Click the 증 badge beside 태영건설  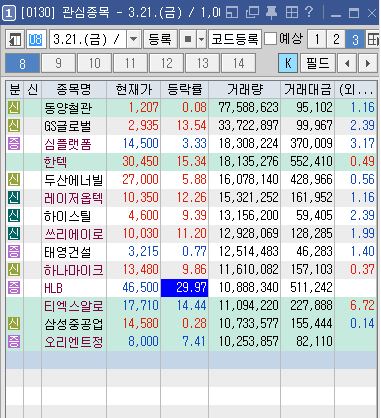14,252
